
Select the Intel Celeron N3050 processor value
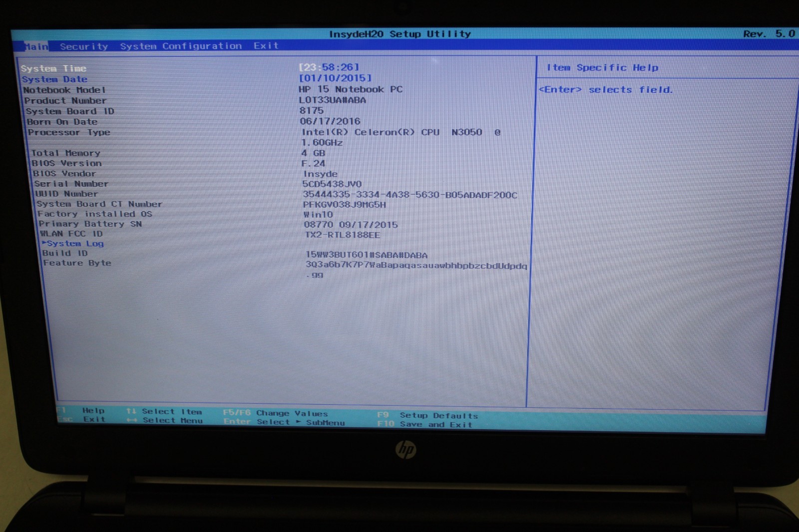click(x=401, y=137)
